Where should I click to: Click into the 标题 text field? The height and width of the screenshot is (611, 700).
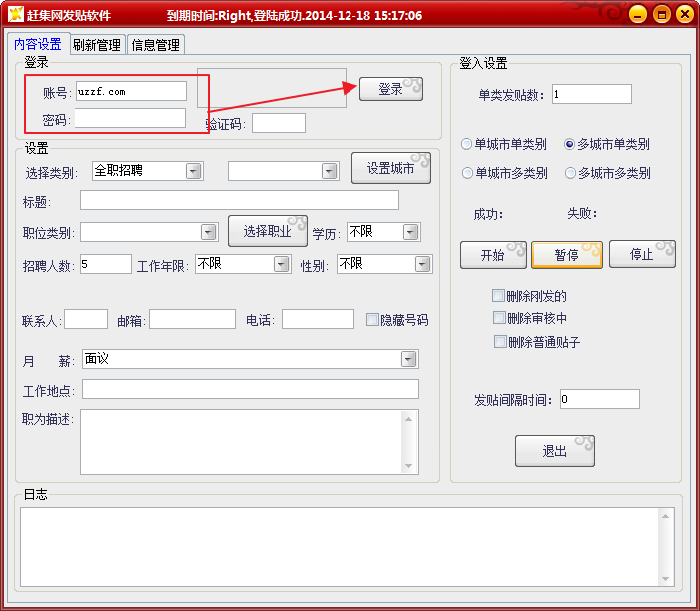pos(240,200)
